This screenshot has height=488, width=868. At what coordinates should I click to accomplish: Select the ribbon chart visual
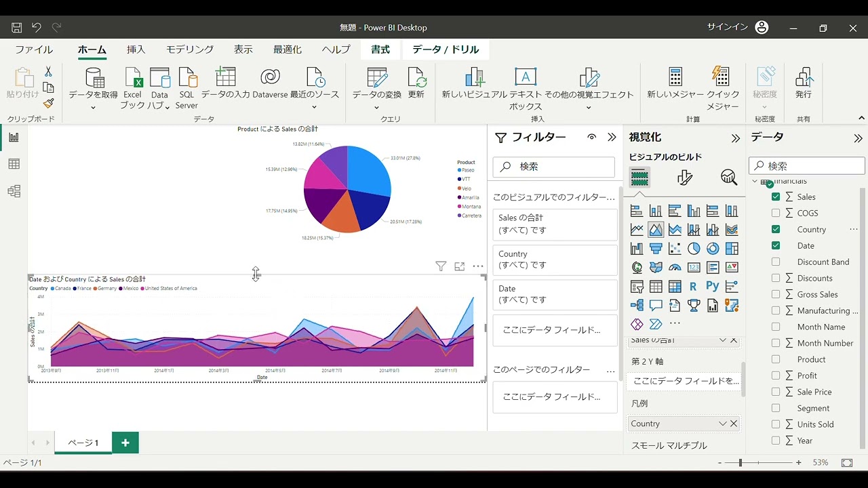point(732,230)
